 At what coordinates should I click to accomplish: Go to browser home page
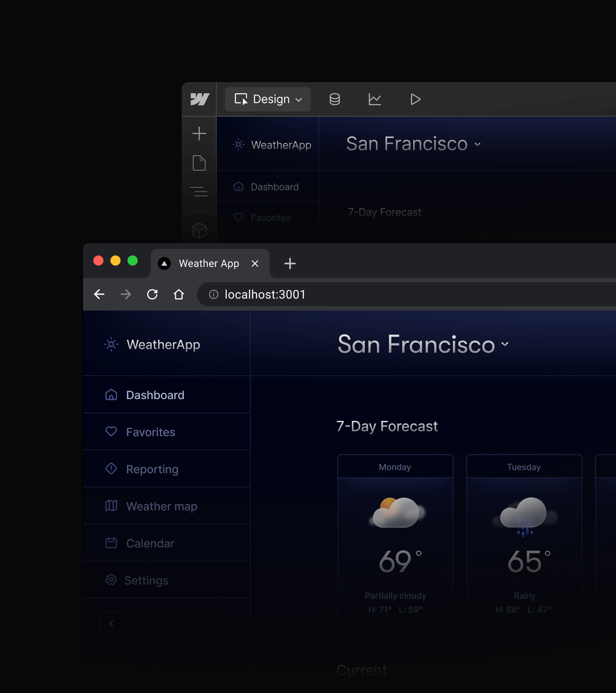coord(179,294)
